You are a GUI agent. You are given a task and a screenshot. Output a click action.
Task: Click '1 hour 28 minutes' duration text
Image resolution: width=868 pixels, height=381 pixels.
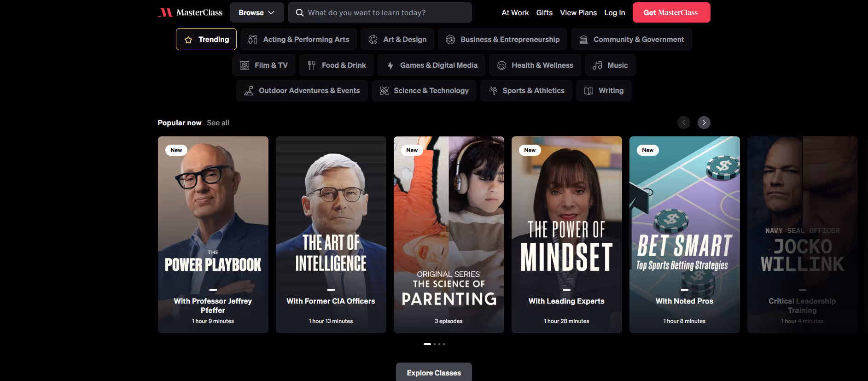[x=566, y=321]
